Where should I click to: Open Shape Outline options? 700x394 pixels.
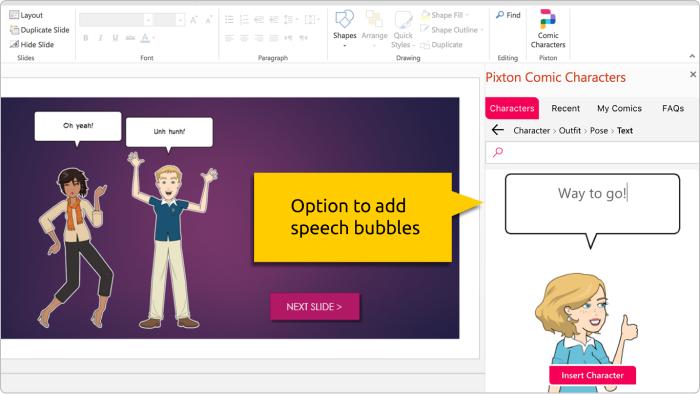click(452, 30)
